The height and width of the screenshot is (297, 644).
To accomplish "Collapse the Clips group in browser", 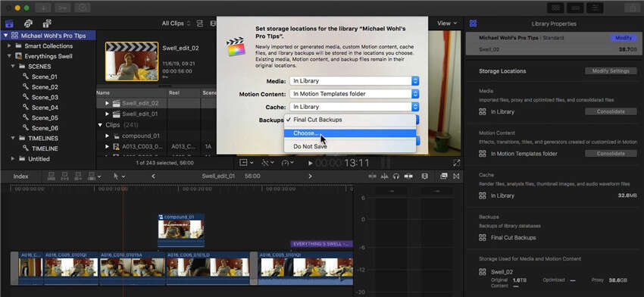I will 100,125.
